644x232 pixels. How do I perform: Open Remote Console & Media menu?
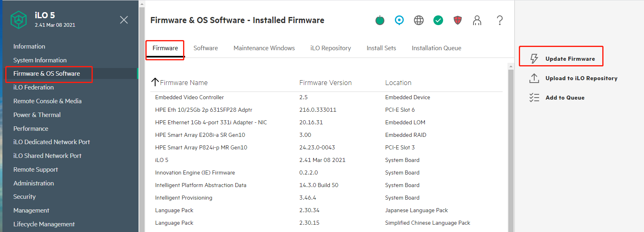coord(47,101)
